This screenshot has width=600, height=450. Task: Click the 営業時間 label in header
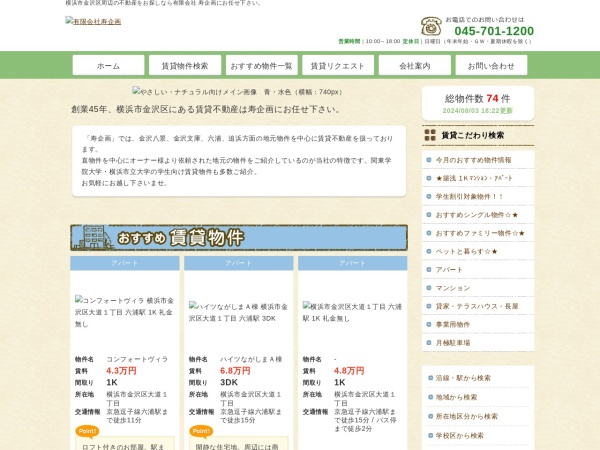(x=349, y=41)
